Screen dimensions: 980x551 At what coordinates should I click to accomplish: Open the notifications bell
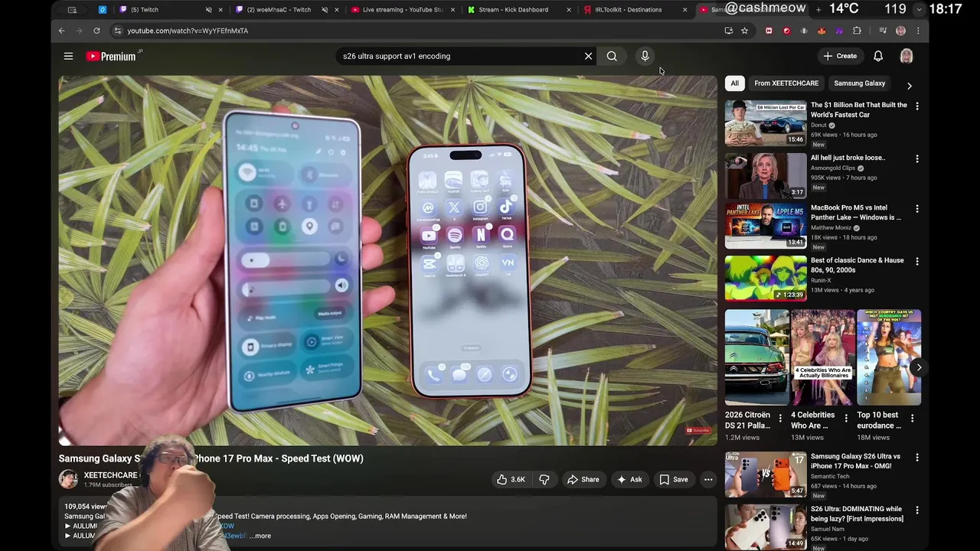[x=878, y=56]
